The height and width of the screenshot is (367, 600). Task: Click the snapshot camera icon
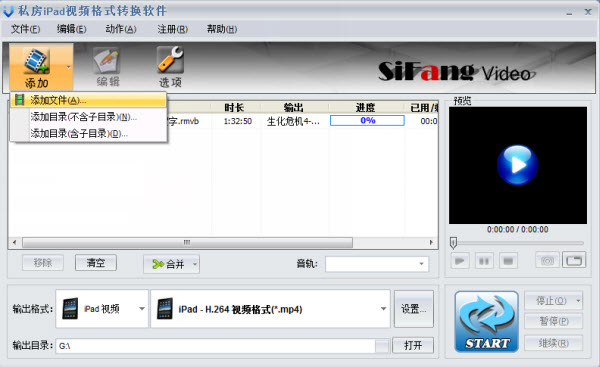548,261
